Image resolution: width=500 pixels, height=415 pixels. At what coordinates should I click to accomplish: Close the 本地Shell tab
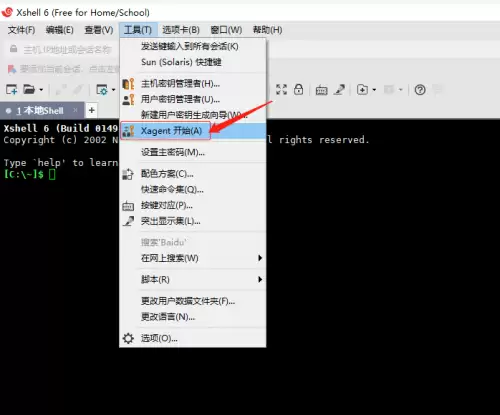click(x=75, y=110)
